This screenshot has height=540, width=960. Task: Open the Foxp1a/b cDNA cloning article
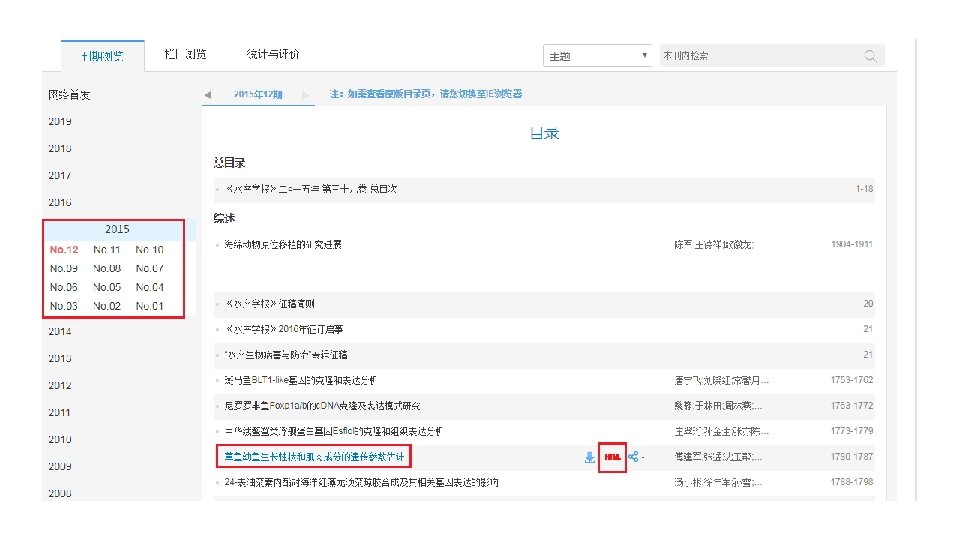pyautogui.click(x=322, y=406)
